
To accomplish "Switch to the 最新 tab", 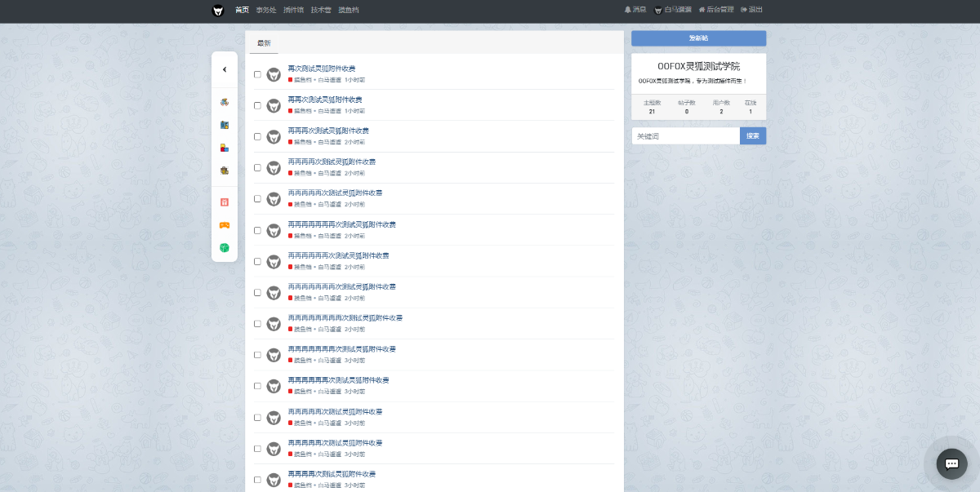I will 264,43.
